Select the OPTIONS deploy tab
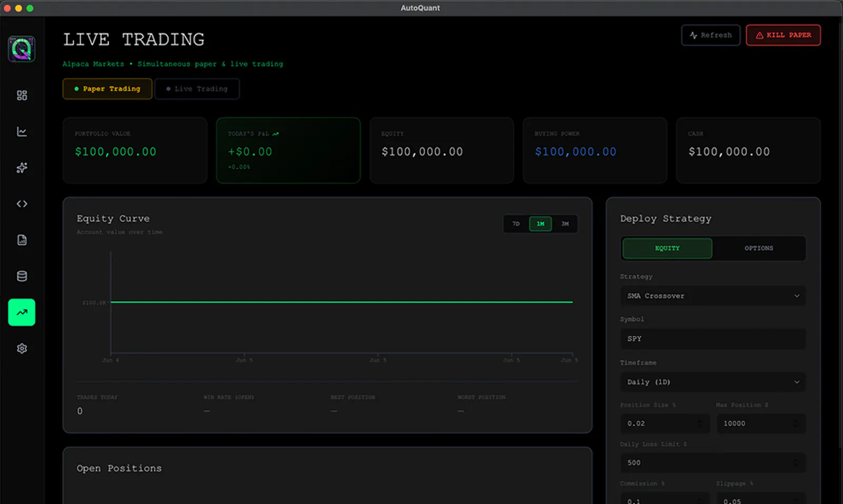 pos(759,248)
